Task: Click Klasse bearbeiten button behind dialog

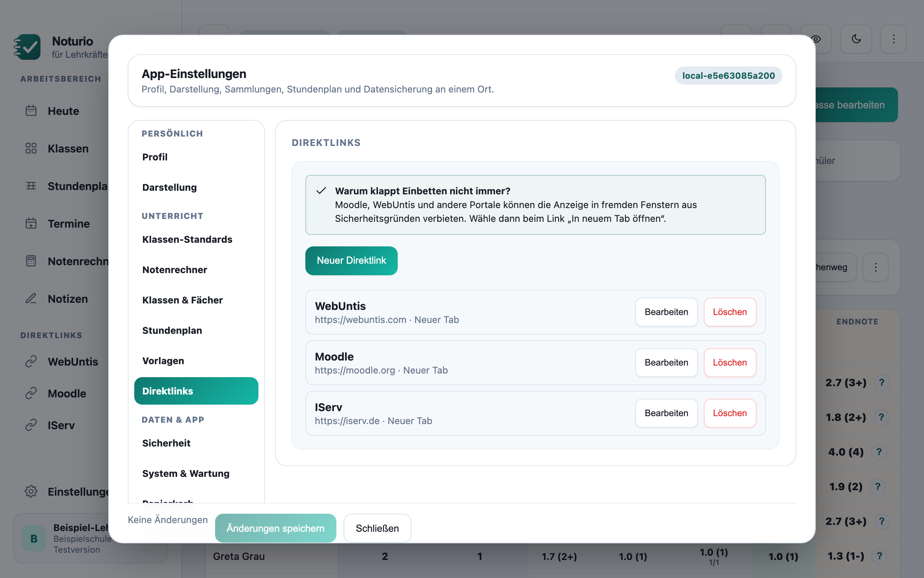Action: (x=857, y=105)
